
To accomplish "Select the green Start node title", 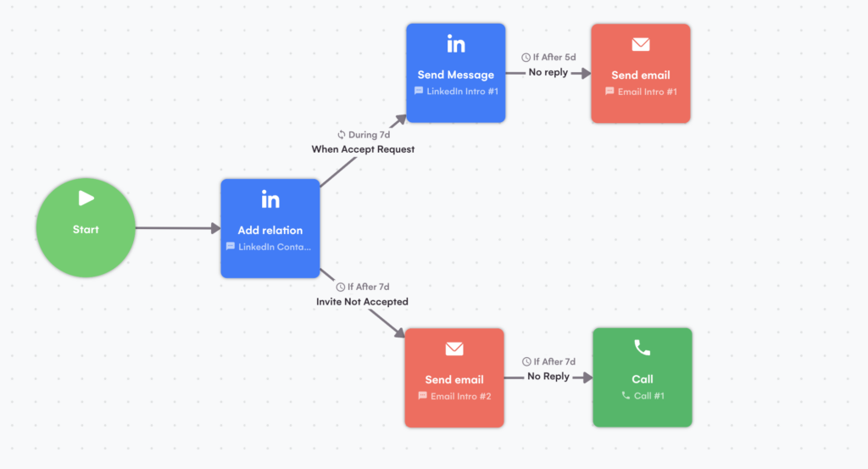I will pos(86,230).
